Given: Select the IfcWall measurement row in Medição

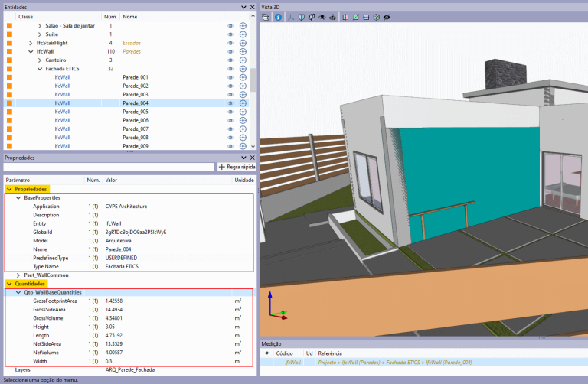Looking at the screenshot, I should (424, 363).
